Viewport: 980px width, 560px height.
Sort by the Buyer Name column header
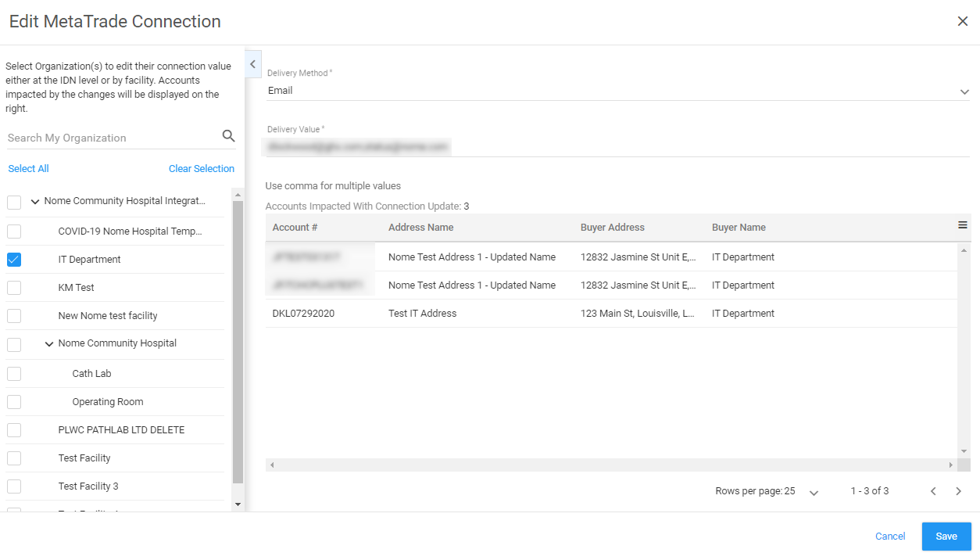coord(739,228)
